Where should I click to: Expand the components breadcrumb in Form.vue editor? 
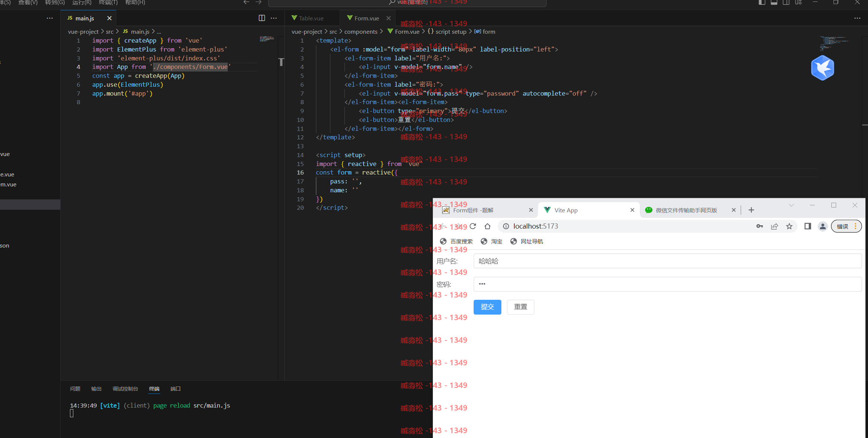pyautogui.click(x=361, y=31)
